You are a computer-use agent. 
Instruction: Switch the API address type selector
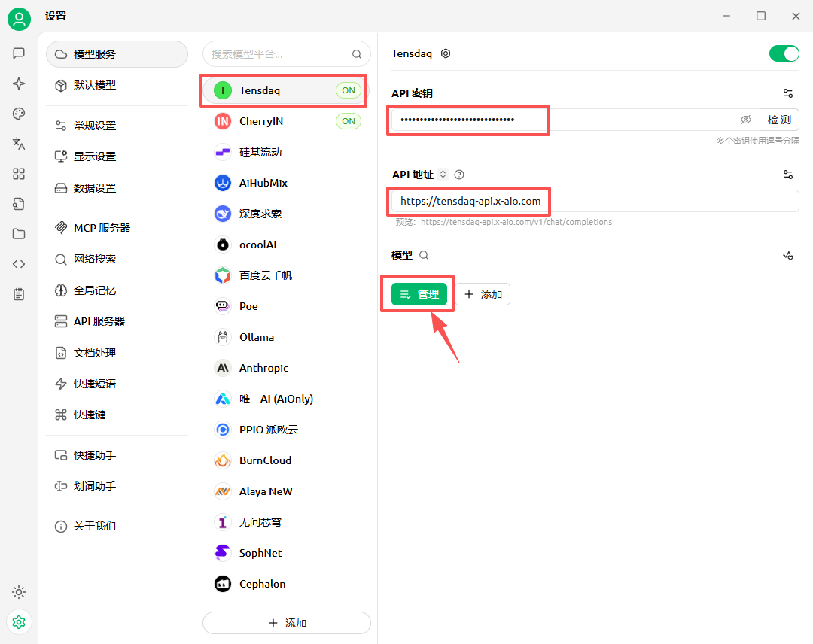443,174
